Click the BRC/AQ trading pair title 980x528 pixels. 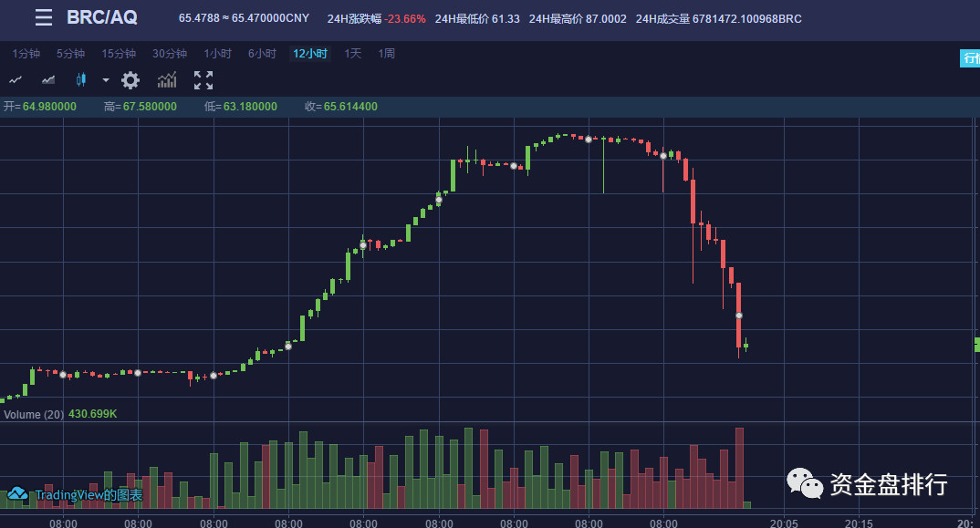[102, 18]
